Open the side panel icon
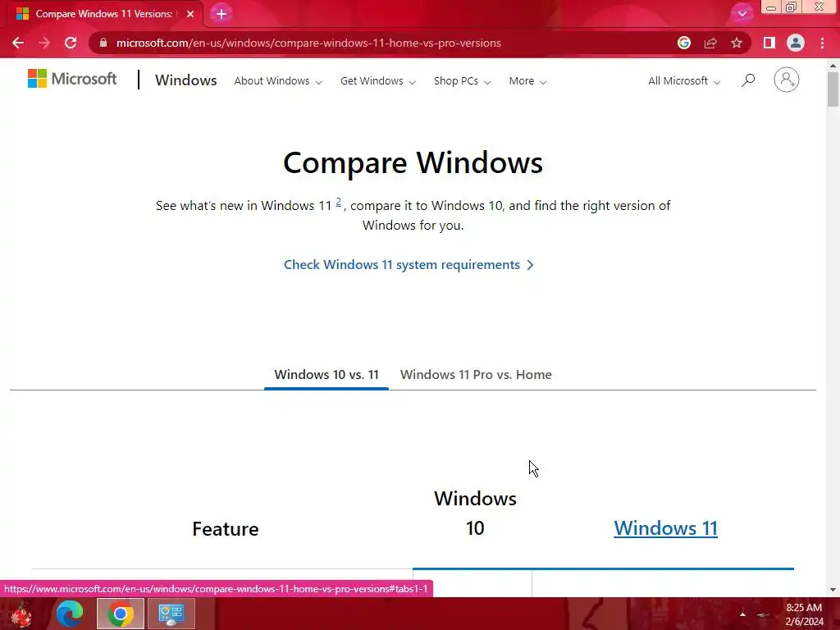Viewport: 840px width, 630px height. (x=769, y=43)
